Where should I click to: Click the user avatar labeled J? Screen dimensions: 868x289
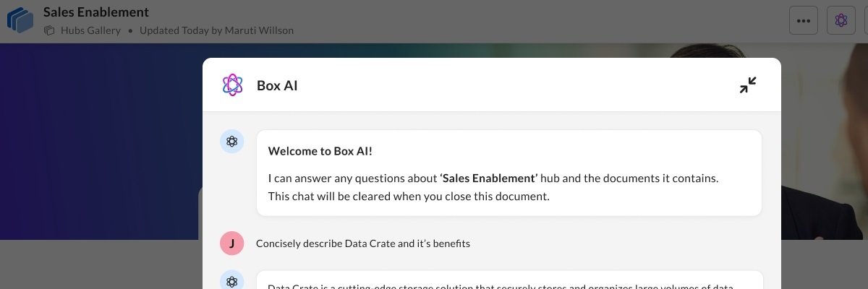click(x=232, y=243)
